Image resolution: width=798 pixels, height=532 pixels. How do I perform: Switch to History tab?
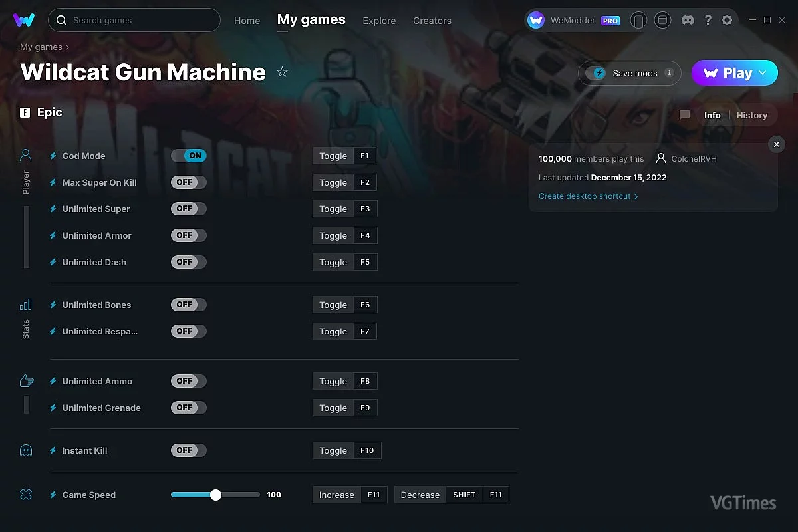[x=752, y=115]
